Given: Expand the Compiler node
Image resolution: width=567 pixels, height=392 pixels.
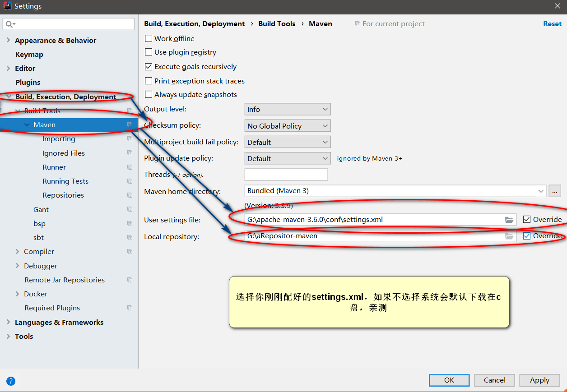Looking at the screenshot, I should (17, 252).
